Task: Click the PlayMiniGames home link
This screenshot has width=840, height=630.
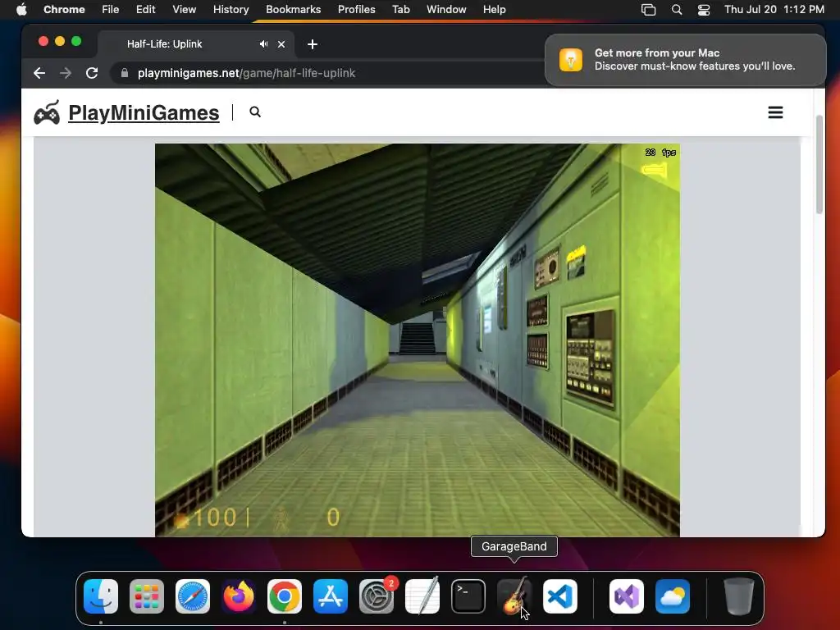Action: coord(144,113)
